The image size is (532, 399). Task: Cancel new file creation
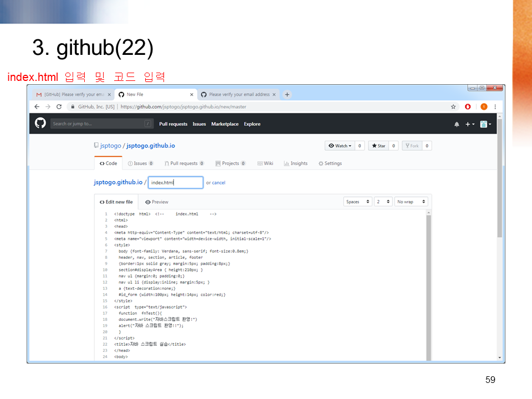click(x=218, y=182)
